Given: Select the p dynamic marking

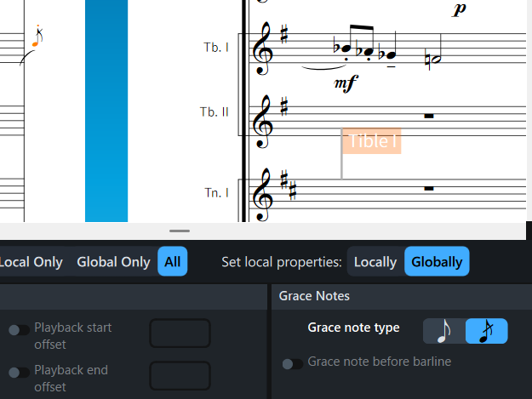Looking at the screenshot, I should [460, 9].
